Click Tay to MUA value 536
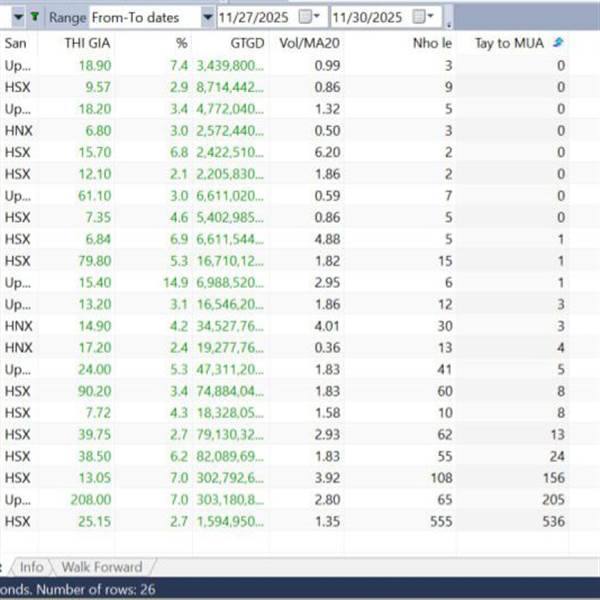This screenshot has height=600, width=600. pos(553,521)
